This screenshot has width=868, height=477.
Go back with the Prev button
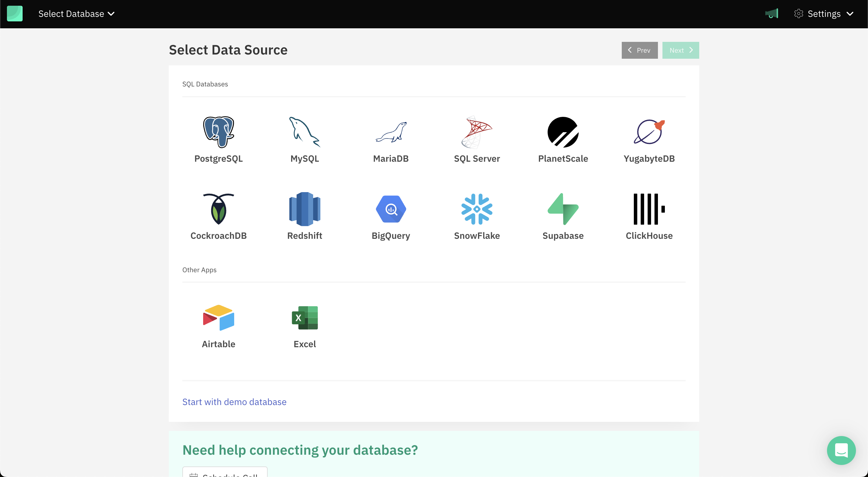click(640, 50)
